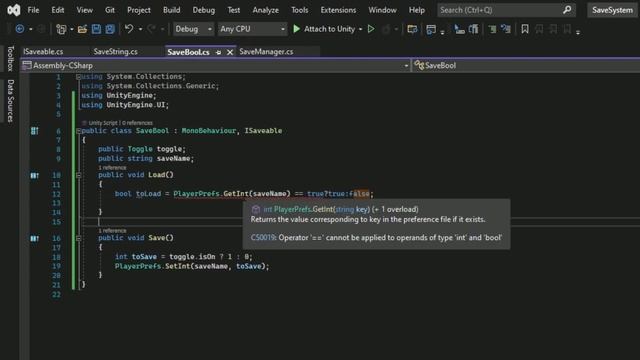Open the Build menu
This screenshot has width=640, height=360.
point(171,10)
